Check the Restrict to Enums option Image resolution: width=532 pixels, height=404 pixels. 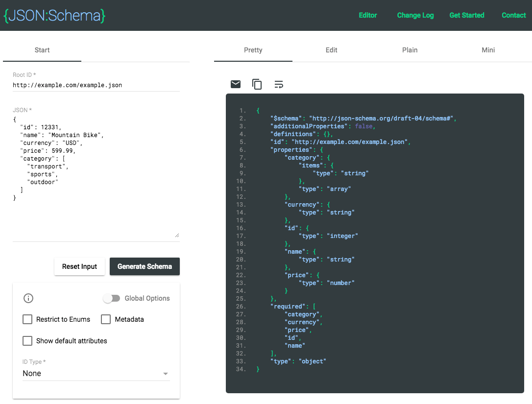pos(27,319)
